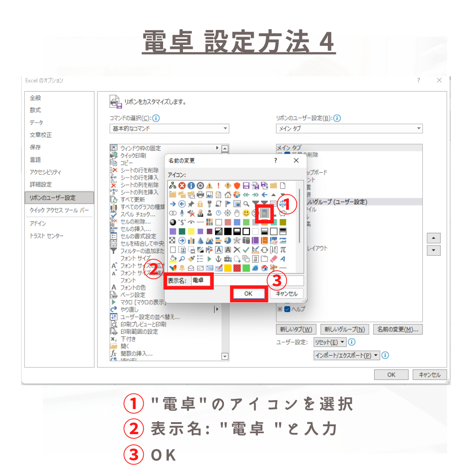The width and height of the screenshot is (476, 476).
Task: Choose the purple floppy disk save icon
Action: coord(246,186)
